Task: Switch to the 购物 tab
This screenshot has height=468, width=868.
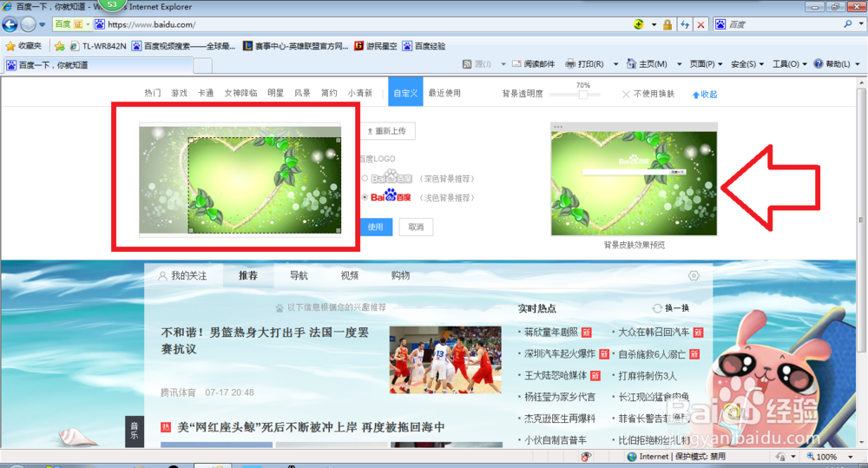Action: 400,275
